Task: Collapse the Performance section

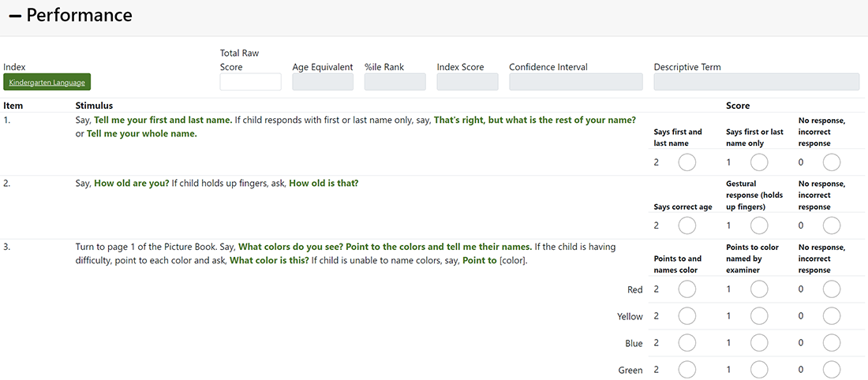Action: [x=15, y=16]
